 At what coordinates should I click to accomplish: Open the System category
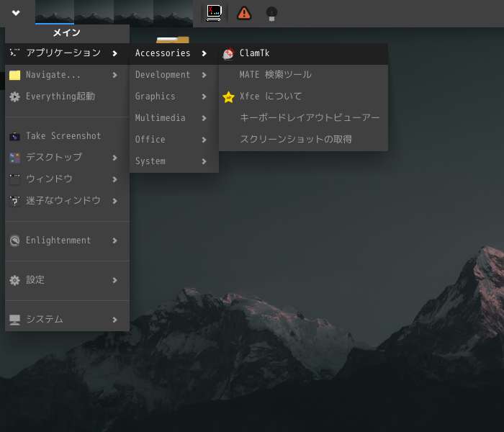coord(174,161)
